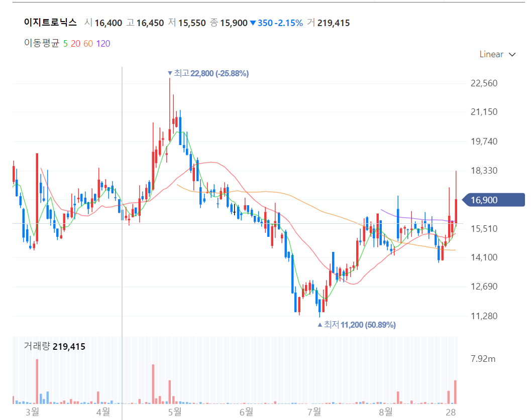
Task: Click the open price 16,400
Action: click(x=108, y=23)
